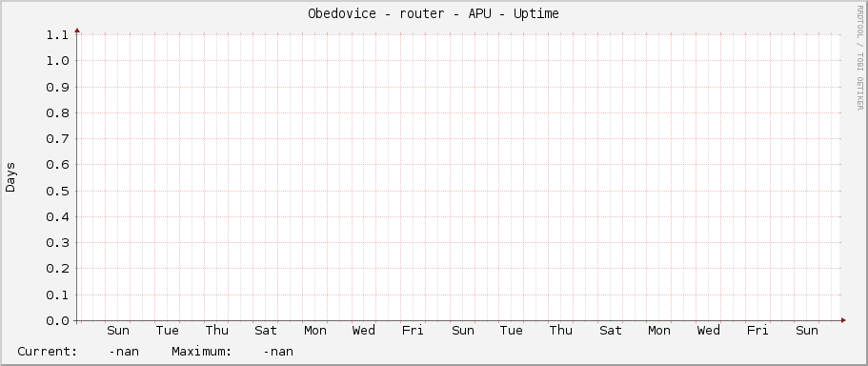Viewport: 868px width, 366px height.
Task: Click the last 'Fri' label on time axis
Action: click(757, 331)
